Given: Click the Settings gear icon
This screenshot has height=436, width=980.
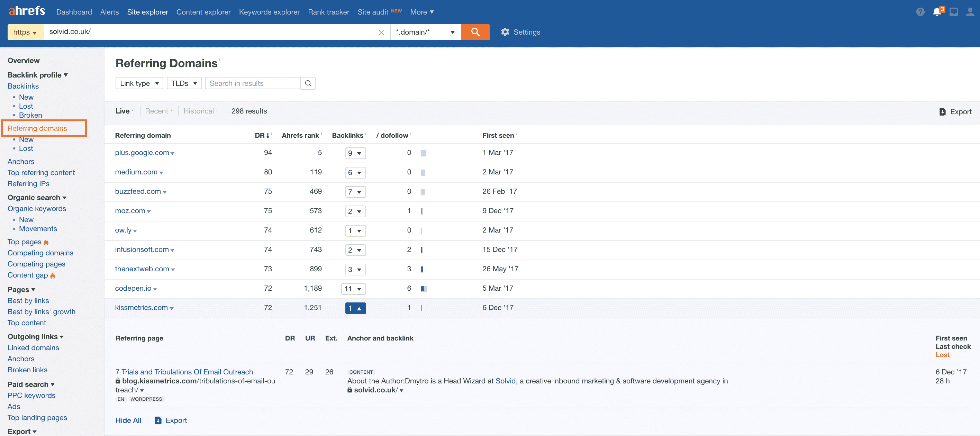Looking at the screenshot, I should [x=505, y=31].
